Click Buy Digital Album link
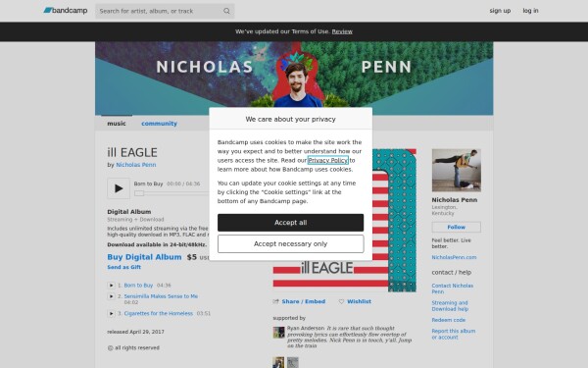 [x=144, y=257]
